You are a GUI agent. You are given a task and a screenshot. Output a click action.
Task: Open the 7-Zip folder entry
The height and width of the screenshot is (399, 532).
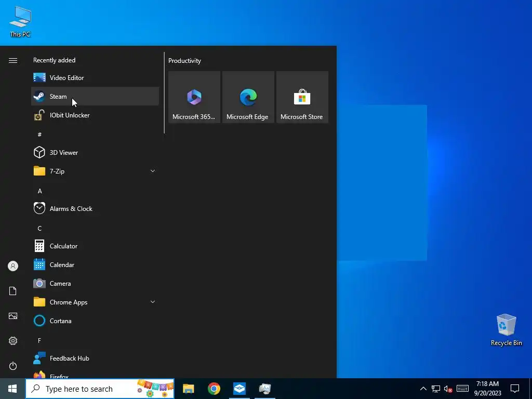click(95, 171)
